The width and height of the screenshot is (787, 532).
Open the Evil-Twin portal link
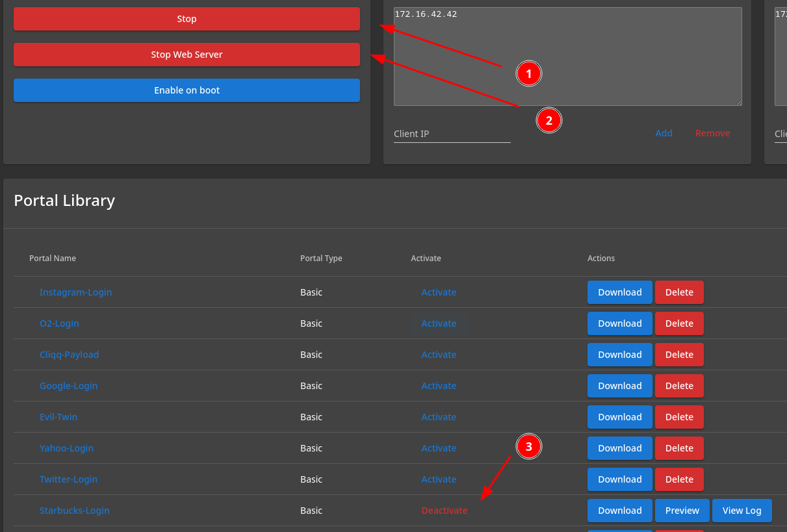click(58, 417)
